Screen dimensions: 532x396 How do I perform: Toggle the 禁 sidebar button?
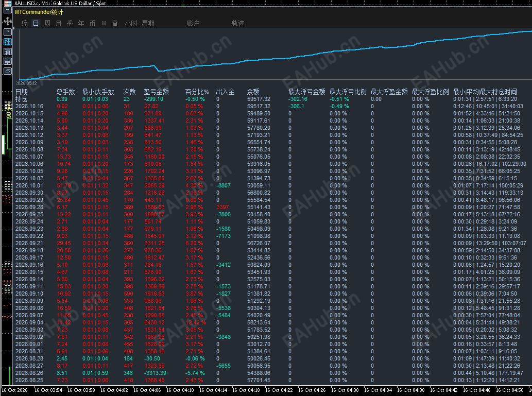point(7,61)
